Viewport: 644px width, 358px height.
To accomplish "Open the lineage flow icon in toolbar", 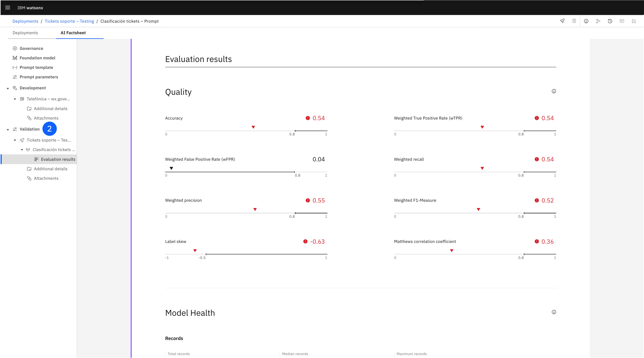I will coord(598,21).
